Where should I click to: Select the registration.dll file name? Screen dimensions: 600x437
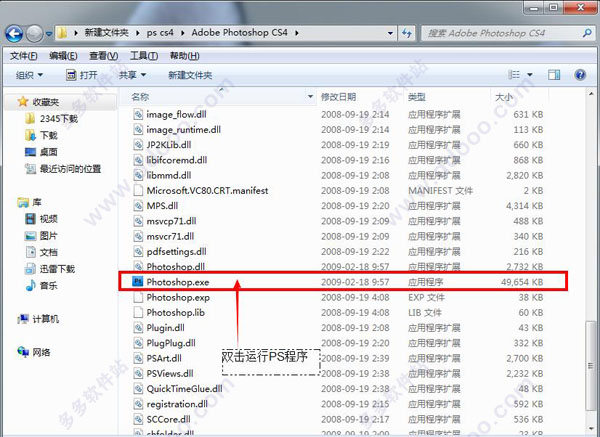click(x=177, y=404)
